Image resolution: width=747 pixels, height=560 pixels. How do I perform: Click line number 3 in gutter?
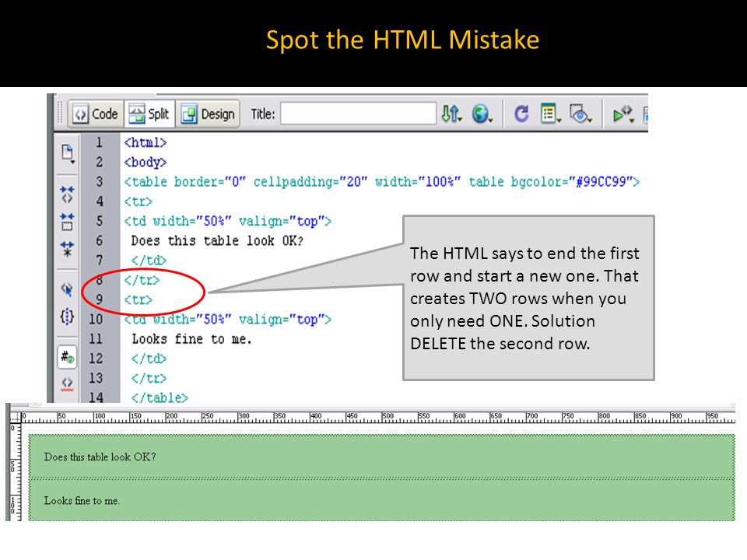point(100,182)
